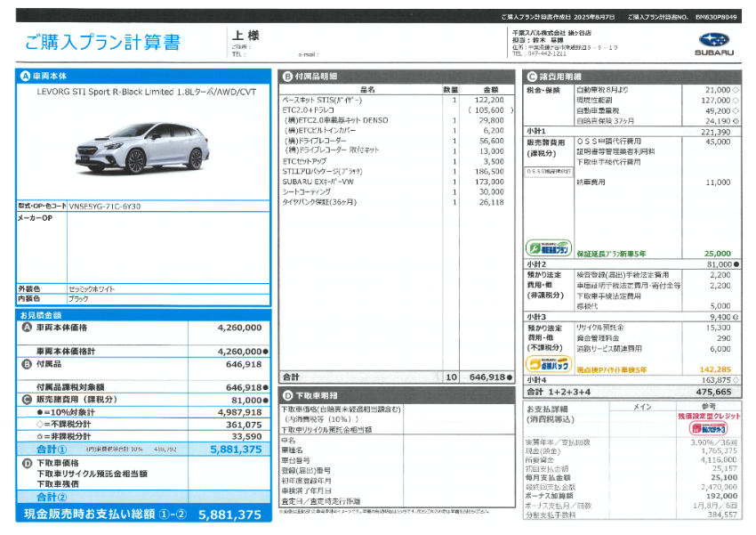Click the 不課税分計 amount 361,075
756x535 pixels.
point(244,425)
